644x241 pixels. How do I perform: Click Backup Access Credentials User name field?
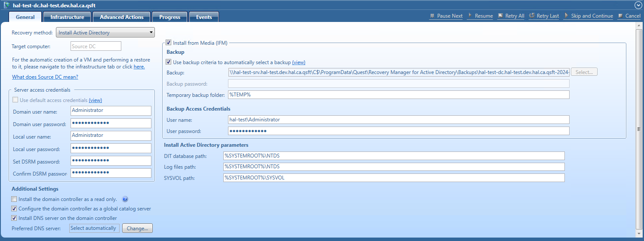point(399,120)
